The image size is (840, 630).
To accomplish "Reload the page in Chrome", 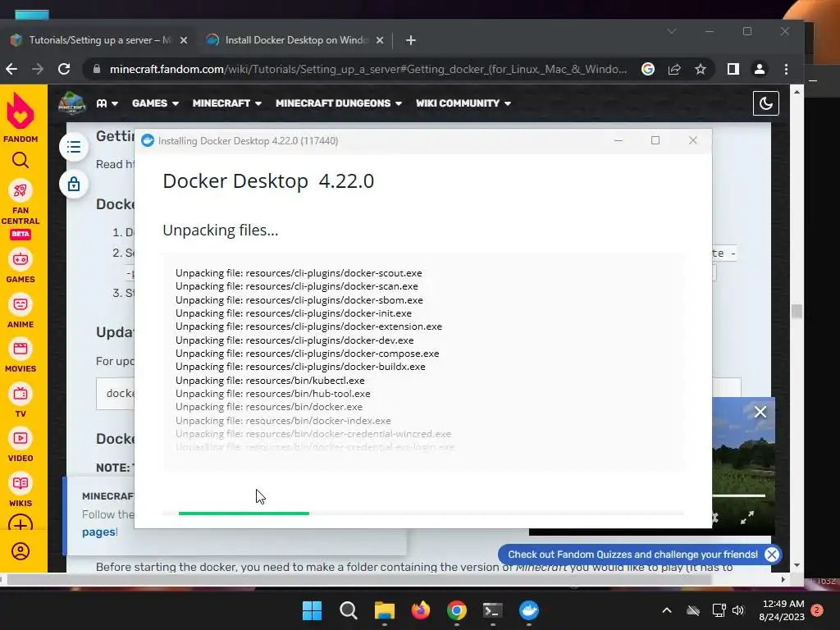I will [64, 69].
